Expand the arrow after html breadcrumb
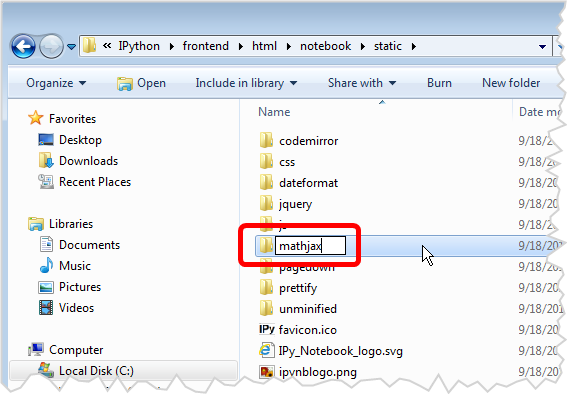Image resolution: width=567 pixels, height=394 pixels. tap(289, 47)
